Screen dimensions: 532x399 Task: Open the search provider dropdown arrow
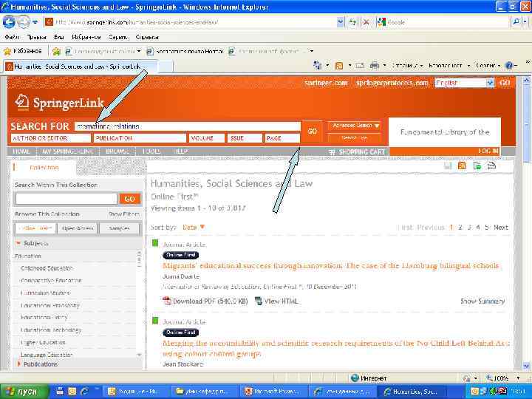(x=525, y=21)
